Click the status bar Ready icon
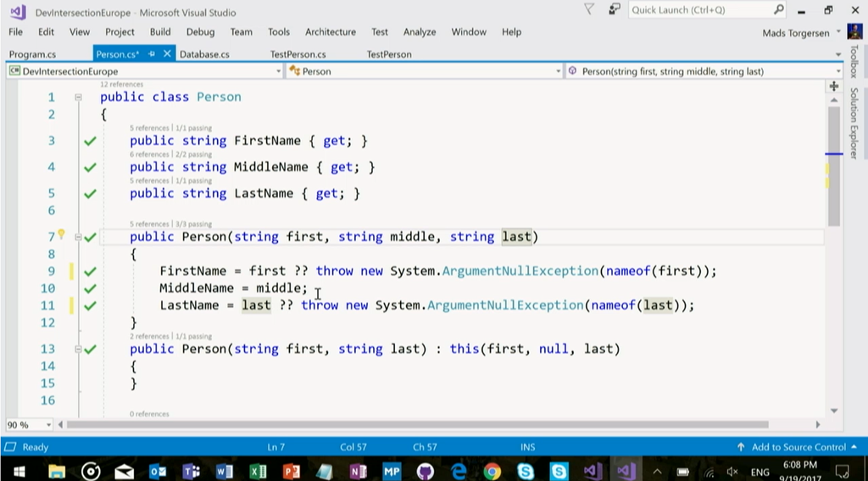This screenshot has width=868, height=481. 9,446
